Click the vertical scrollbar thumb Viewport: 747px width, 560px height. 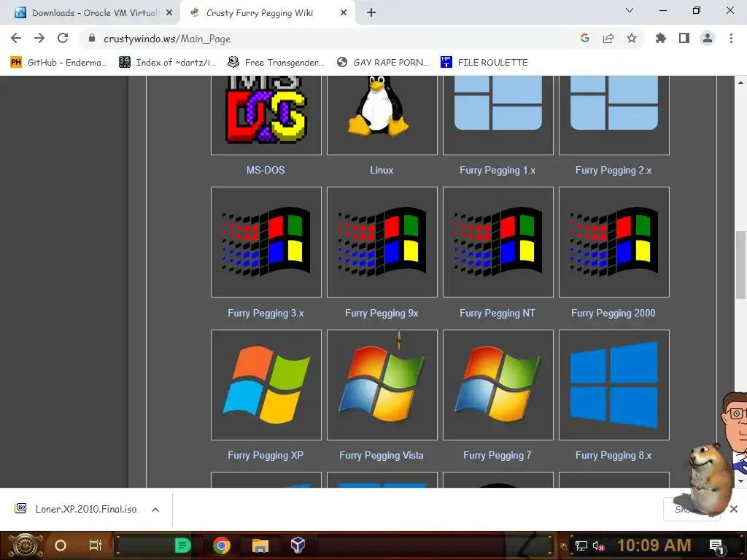pyautogui.click(x=740, y=265)
